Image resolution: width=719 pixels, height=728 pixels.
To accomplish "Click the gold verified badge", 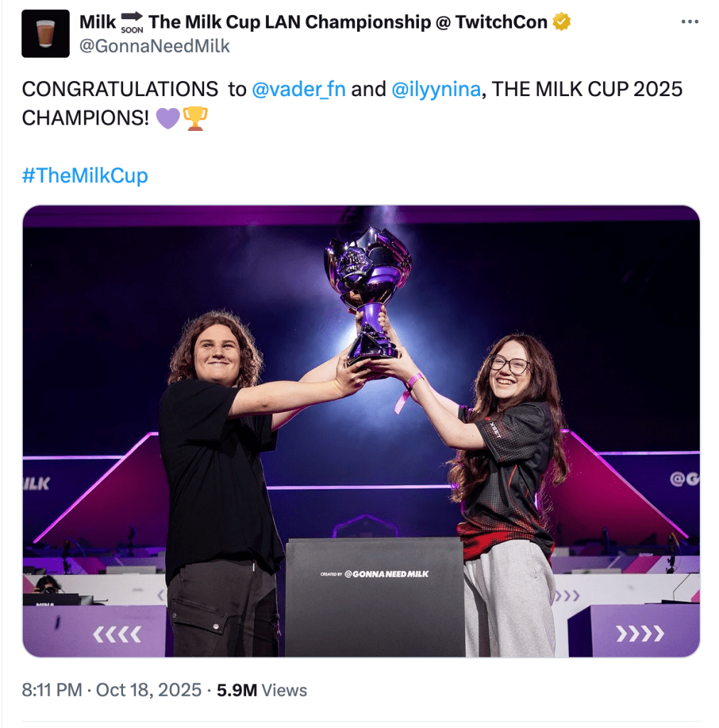I will [x=562, y=22].
